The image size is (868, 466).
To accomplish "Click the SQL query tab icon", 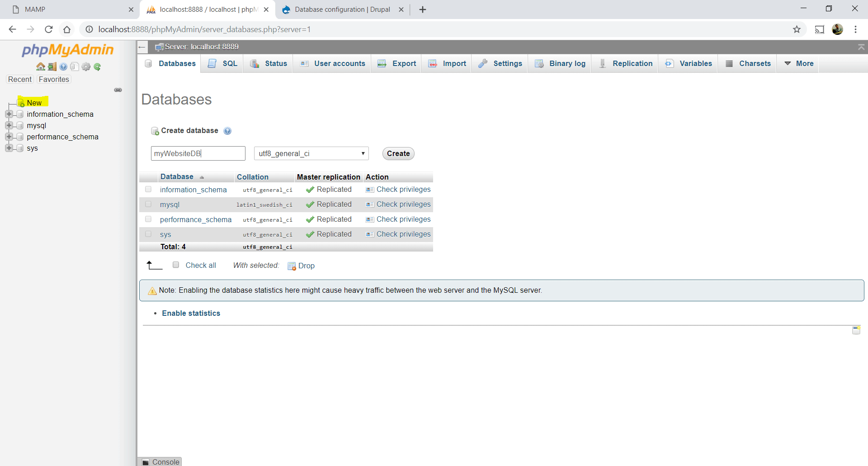I will click(x=212, y=63).
